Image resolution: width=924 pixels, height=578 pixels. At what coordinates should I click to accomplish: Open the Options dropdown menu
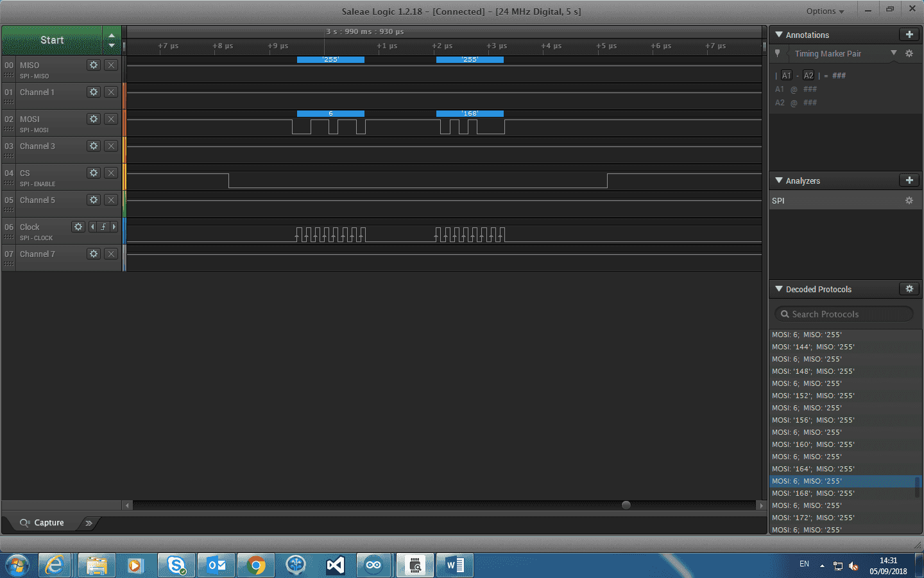pyautogui.click(x=825, y=11)
